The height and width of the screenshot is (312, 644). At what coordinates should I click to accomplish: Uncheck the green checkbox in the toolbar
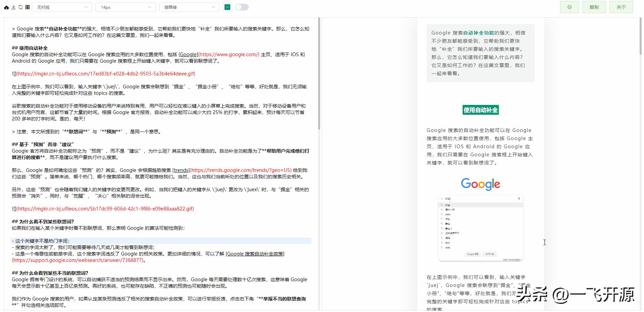pyautogui.click(x=227, y=7)
